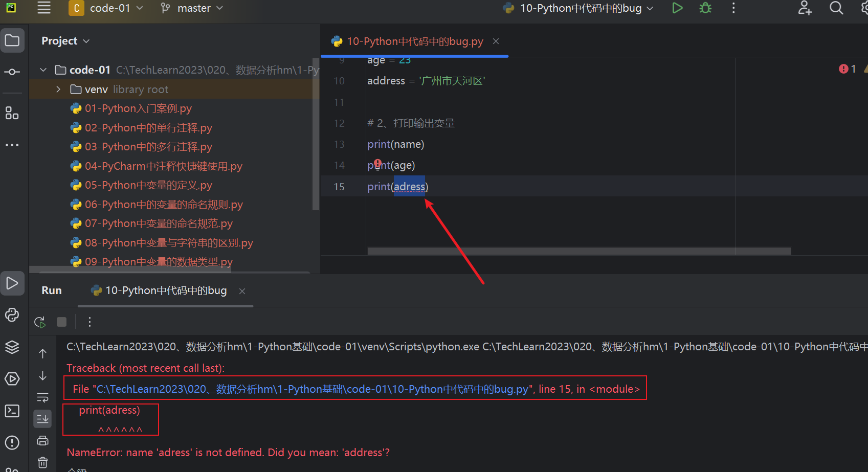Open file 05-Python中变量的定义.py
The width and height of the screenshot is (868, 472).
point(148,185)
